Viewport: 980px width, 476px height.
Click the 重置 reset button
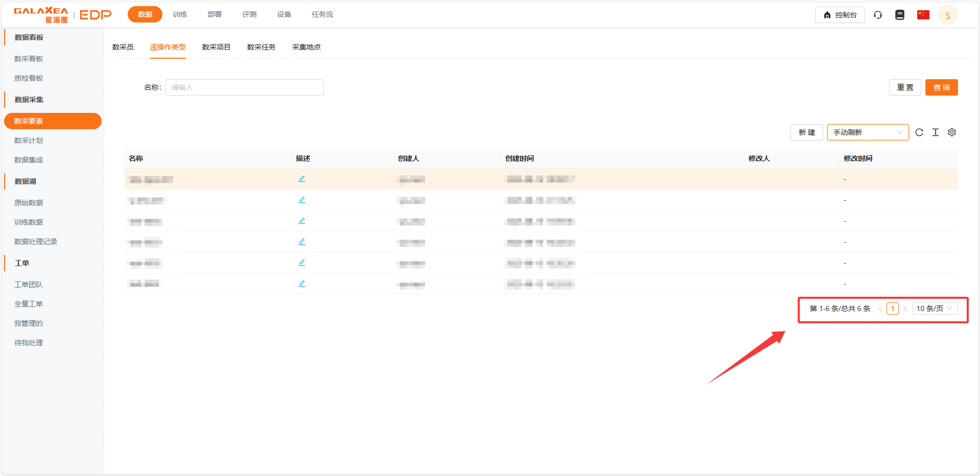[x=905, y=87]
